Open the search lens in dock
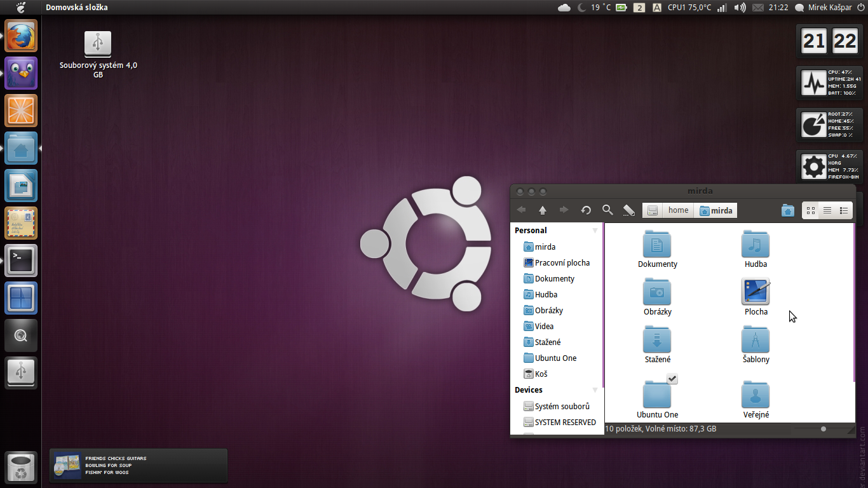The width and height of the screenshot is (868, 488). coord(21,335)
